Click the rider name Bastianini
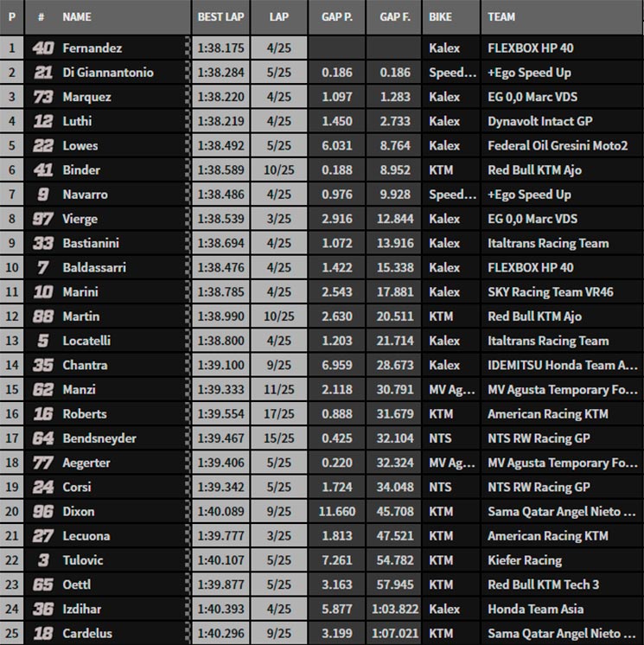 [91, 243]
